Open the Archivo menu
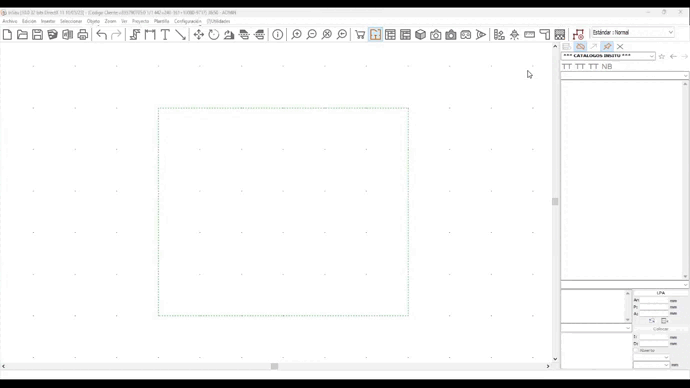Screen dimensions: 690x388 tap(10, 21)
